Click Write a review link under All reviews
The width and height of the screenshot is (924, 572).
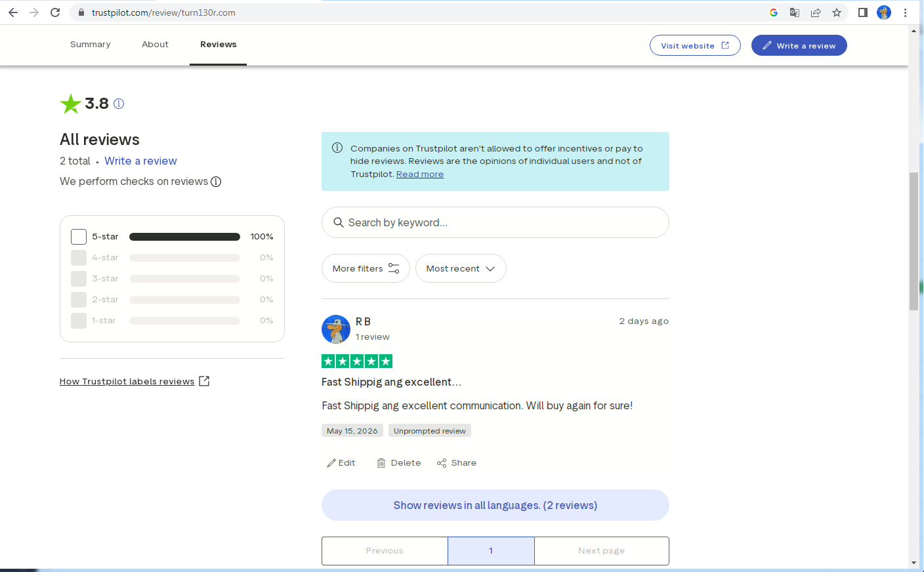point(140,161)
